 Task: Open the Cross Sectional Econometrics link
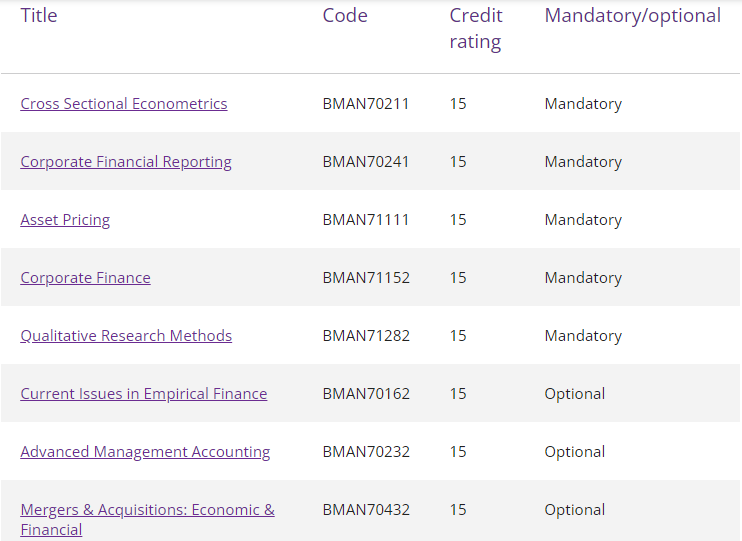tap(124, 104)
